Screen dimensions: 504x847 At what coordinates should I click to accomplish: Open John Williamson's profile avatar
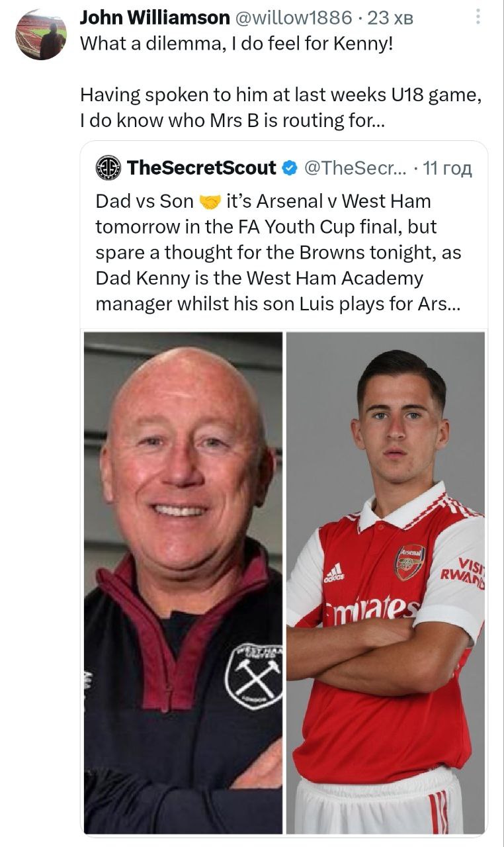click(x=41, y=34)
